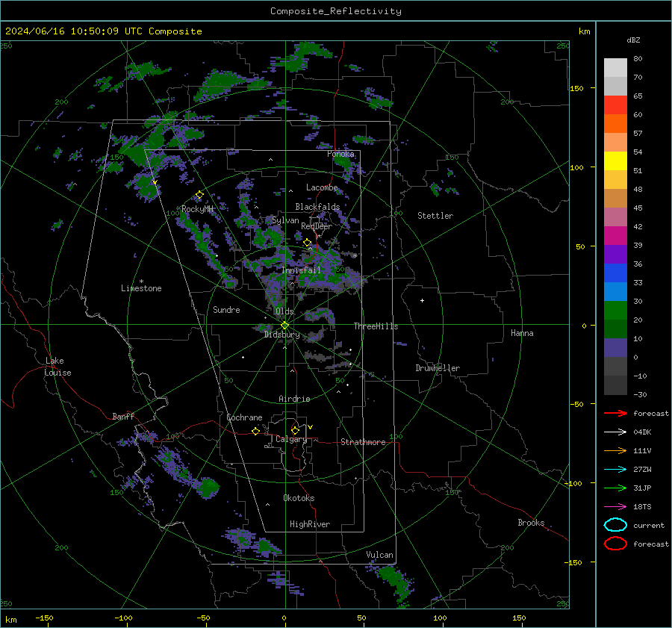The image size is (672, 628).
Task: Select the Drumheller label
Action: tap(438, 368)
